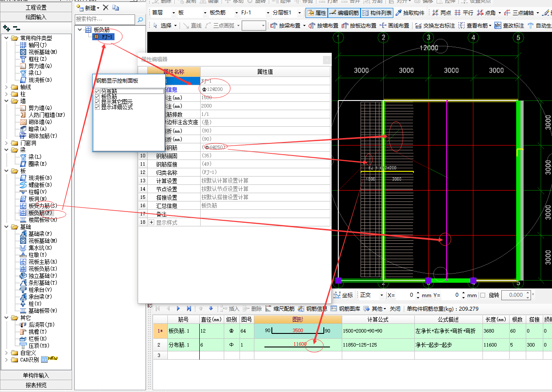Viewport: 552px width, 392px height.
Task: Expand the 自定义 tree node
Action: click(x=7, y=353)
